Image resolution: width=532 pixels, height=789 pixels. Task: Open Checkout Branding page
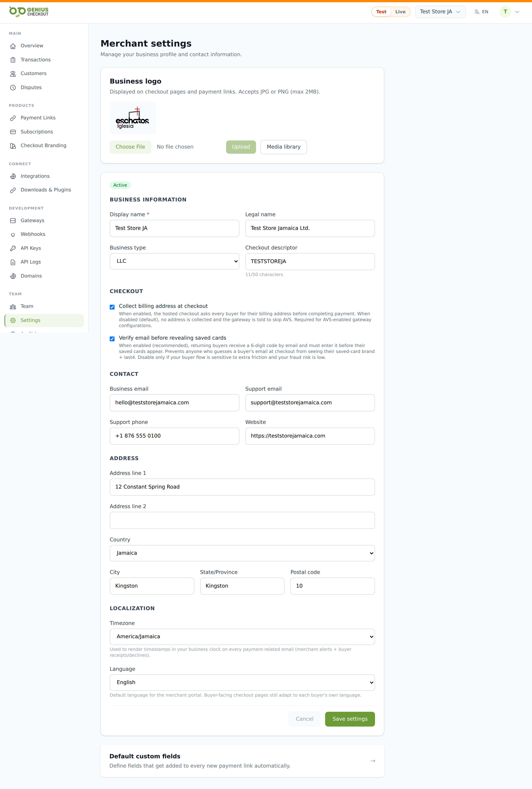point(44,146)
